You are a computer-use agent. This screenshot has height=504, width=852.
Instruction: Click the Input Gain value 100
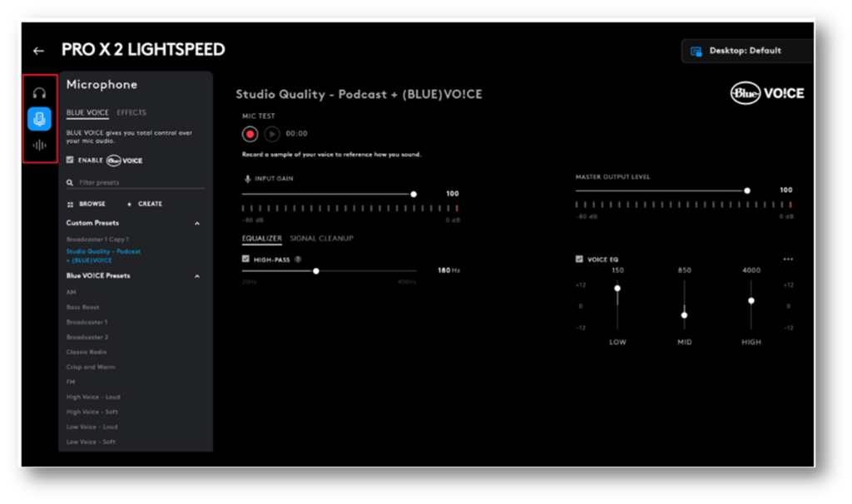(x=452, y=194)
